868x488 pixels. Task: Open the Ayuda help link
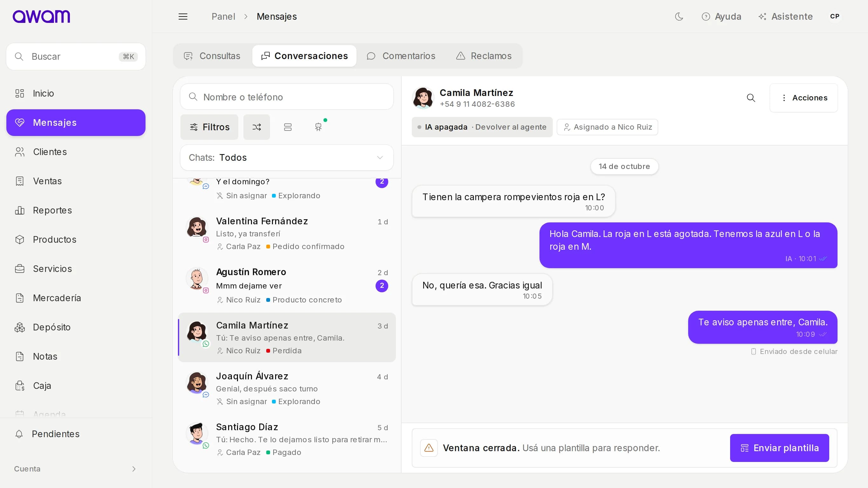(x=721, y=17)
